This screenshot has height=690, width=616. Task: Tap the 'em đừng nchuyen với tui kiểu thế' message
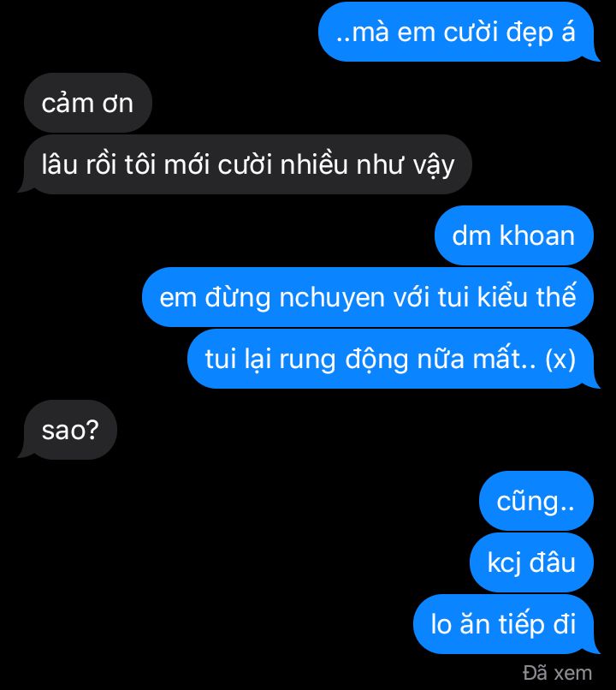click(x=368, y=297)
